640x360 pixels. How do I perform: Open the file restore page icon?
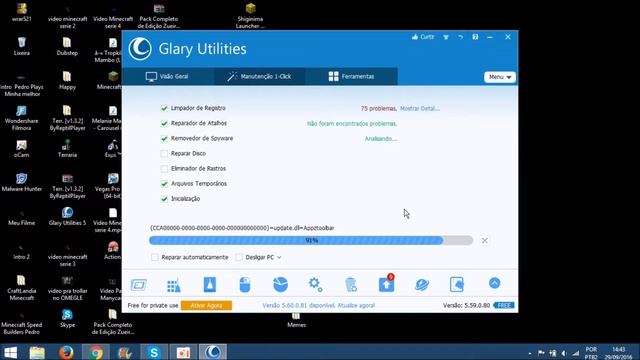click(457, 284)
